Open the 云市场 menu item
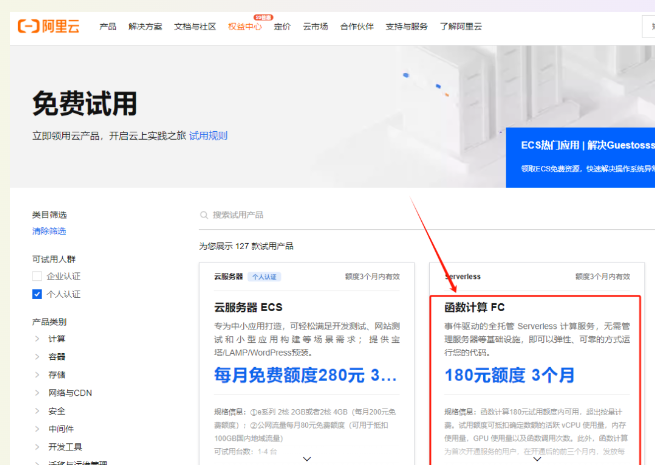655x465 pixels. (315, 27)
